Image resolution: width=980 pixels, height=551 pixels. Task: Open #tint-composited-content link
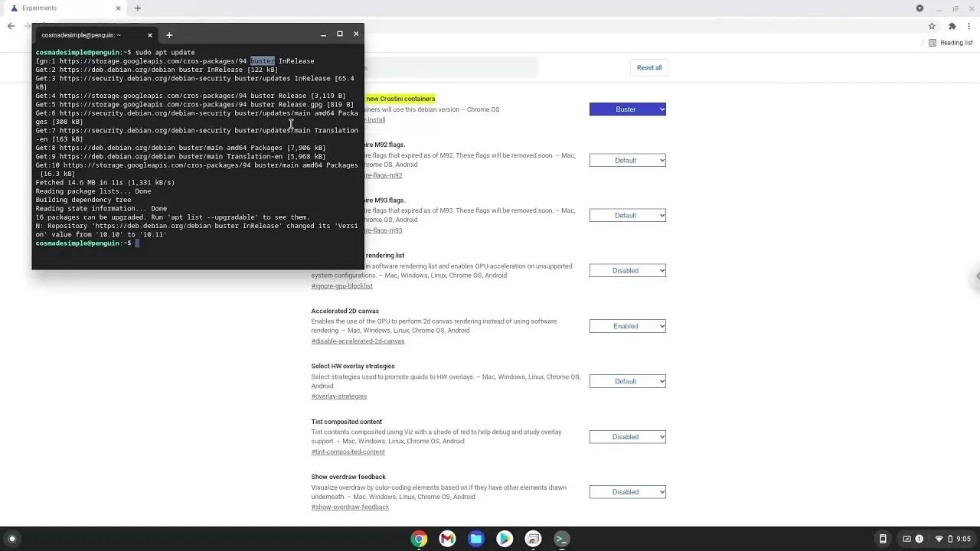[x=348, y=452]
